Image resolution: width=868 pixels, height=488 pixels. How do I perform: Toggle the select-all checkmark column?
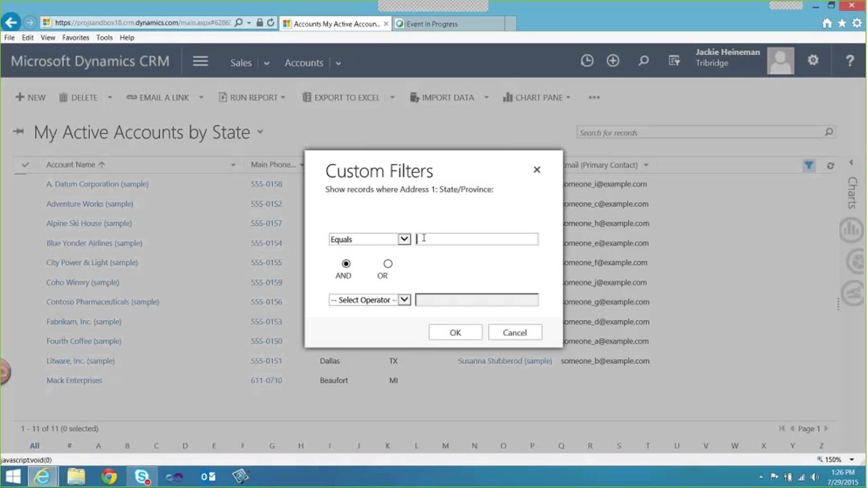click(x=25, y=165)
